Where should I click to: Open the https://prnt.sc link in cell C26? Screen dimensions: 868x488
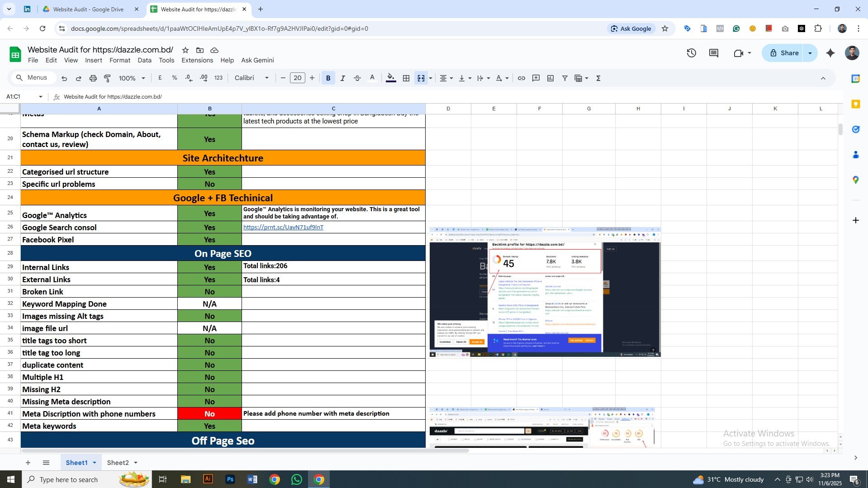tap(283, 227)
